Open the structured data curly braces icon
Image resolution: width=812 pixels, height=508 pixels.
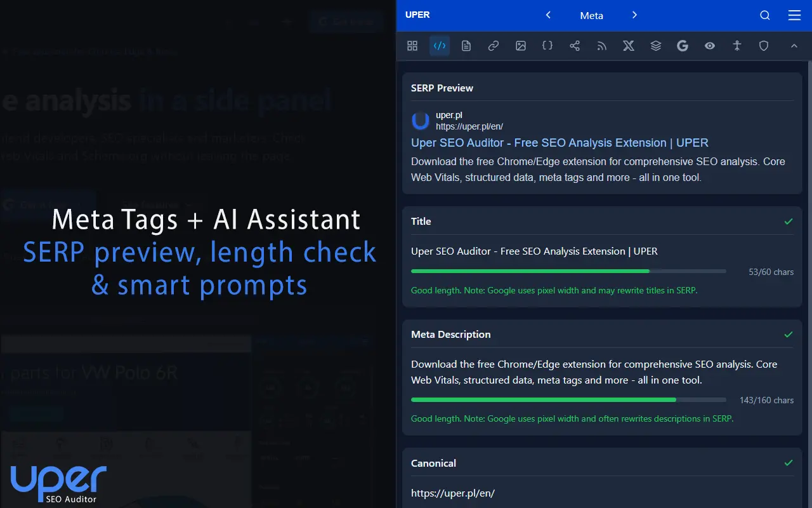pyautogui.click(x=547, y=46)
